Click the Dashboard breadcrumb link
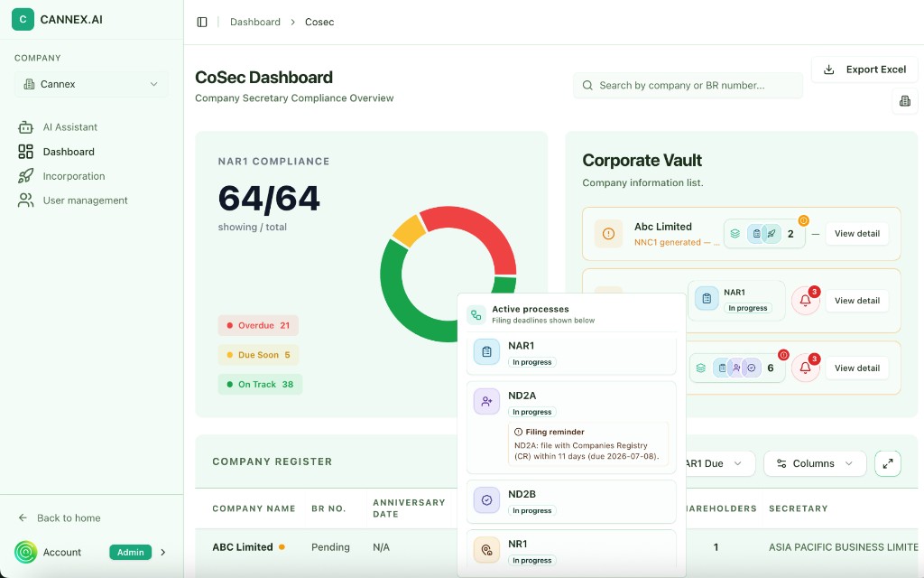This screenshot has width=924, height=578. [x=255, y=22]
